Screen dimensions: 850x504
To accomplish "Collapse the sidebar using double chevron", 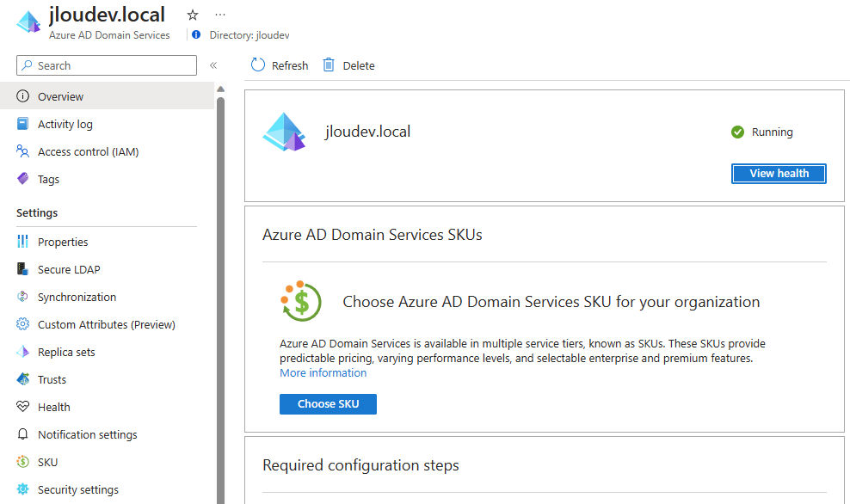I will pos(213,65).
